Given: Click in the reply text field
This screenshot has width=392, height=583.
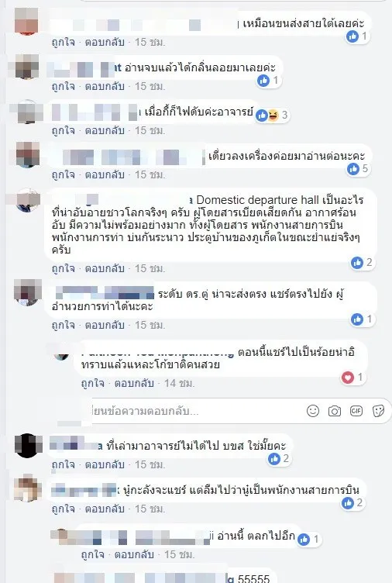Looking at the screenshot, I should click(x=193, y=411).
